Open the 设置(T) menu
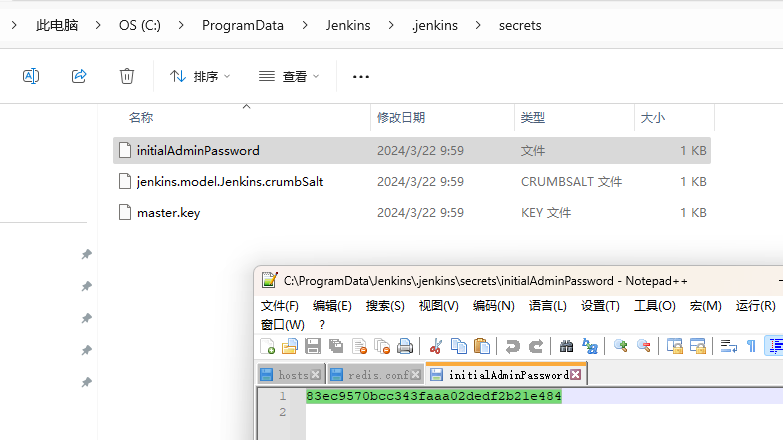This screenshot has width=783, height=440. (600, 306)
